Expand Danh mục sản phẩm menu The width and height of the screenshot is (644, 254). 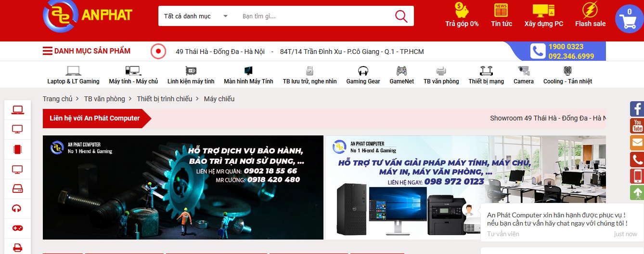click(86, 51)
